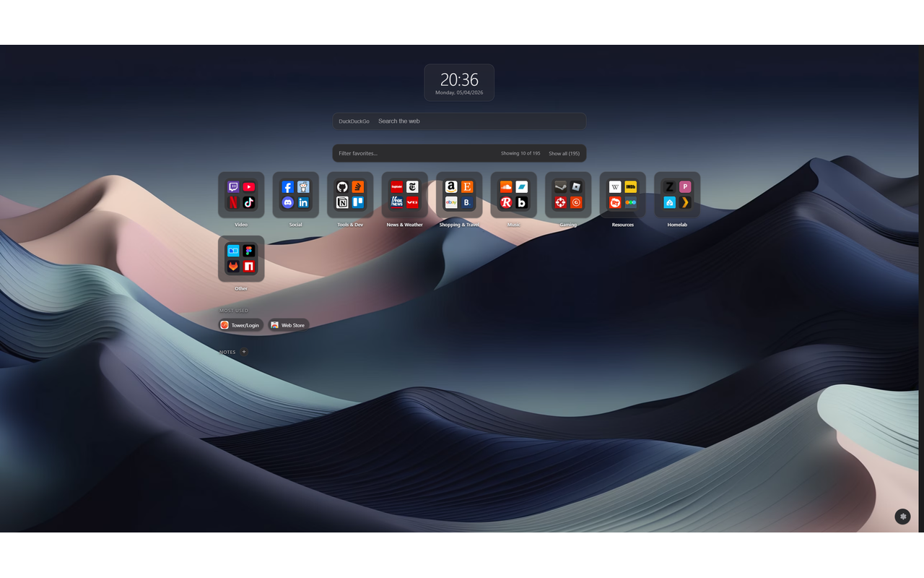Change the DuckDuckGo search engine selector

354,121
